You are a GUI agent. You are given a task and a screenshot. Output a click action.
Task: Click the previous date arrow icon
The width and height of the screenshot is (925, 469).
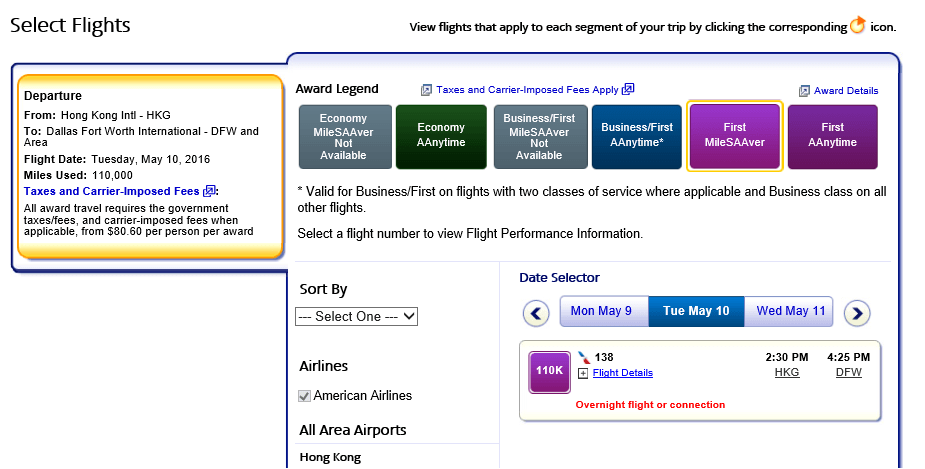(536, 313)
